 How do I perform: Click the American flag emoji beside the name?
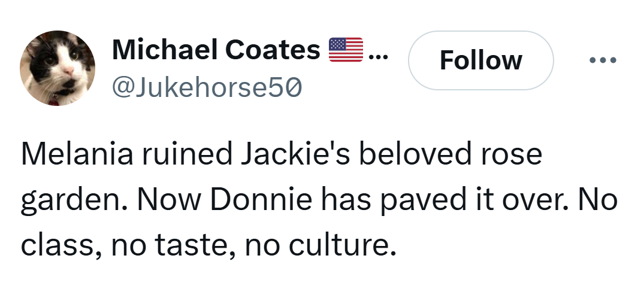pos(346,50)
